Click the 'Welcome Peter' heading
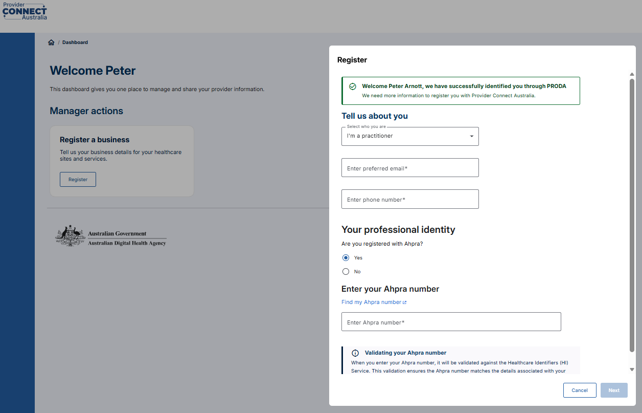642x413 pixels. pyautogui.click(x=93, y=70)
